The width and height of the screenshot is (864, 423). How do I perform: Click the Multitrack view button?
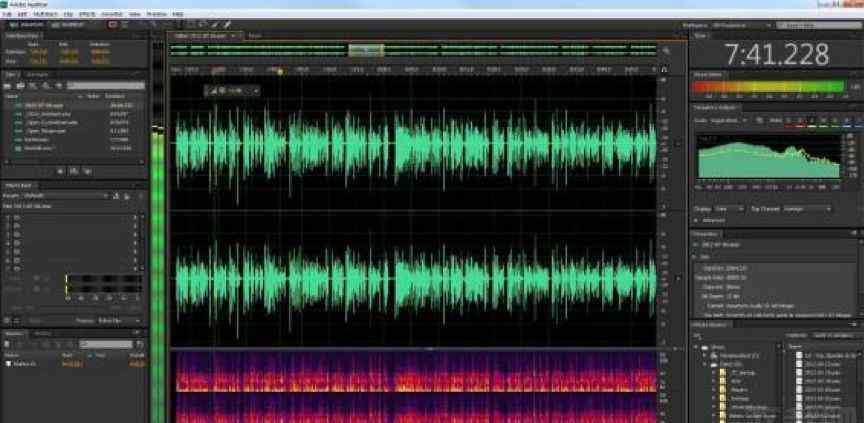67,24
